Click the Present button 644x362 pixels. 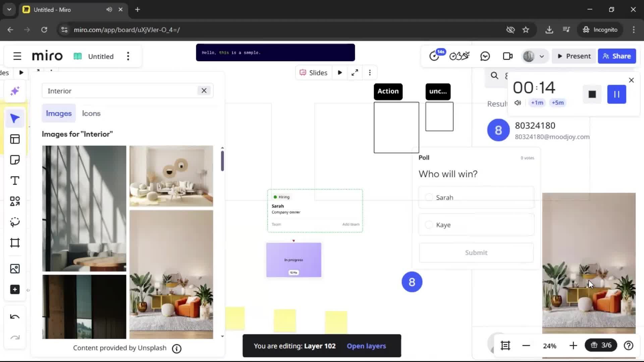pos(574,56)
